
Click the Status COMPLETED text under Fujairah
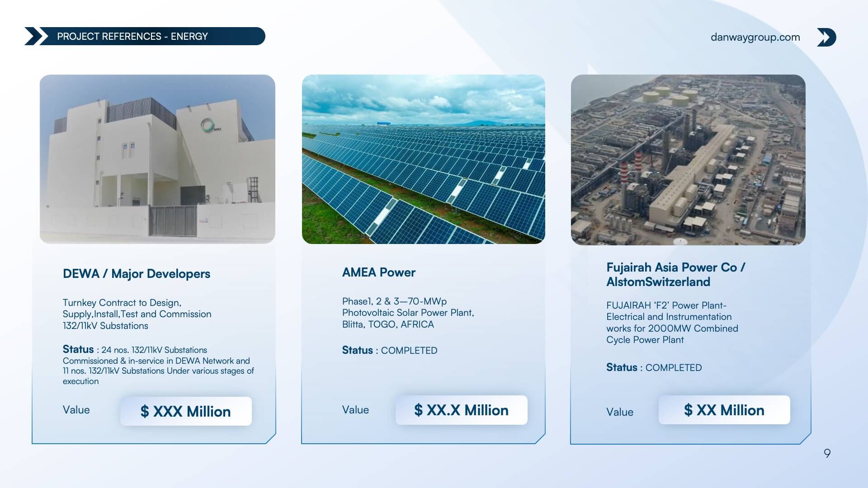point(654,367)
